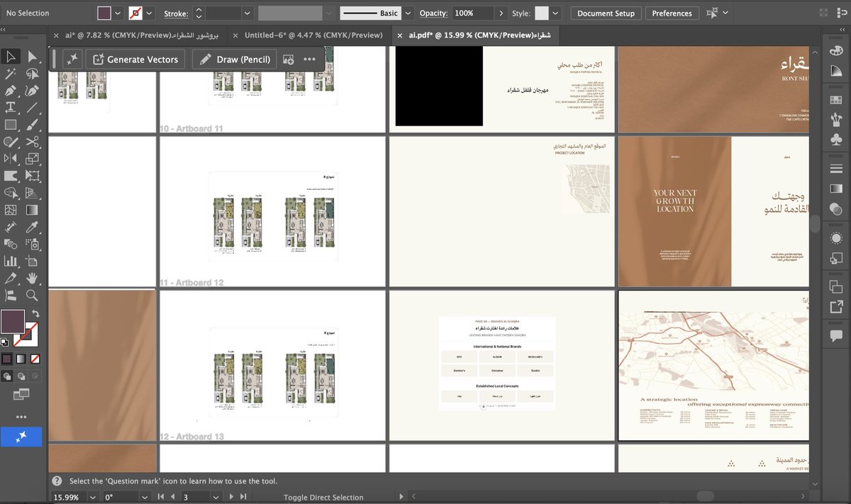Screen dimensions: 851x504
Task: Select the Direct Selection tool
Action: pos(33,57)
